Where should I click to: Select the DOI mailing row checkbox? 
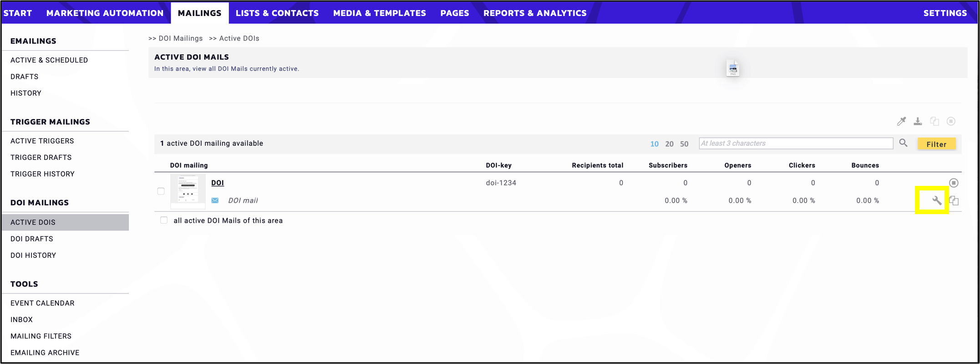161,191
